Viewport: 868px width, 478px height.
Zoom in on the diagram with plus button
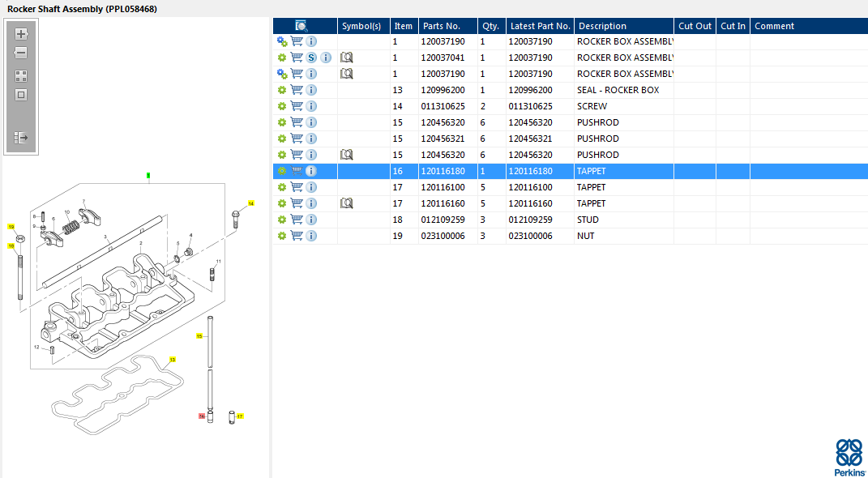(x=21, y=34)
